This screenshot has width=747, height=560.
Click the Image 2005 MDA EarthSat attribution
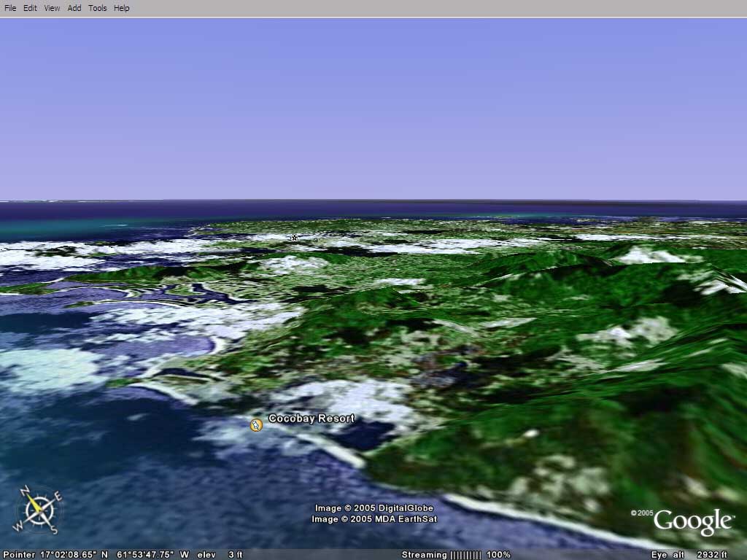tap(373, 519)
